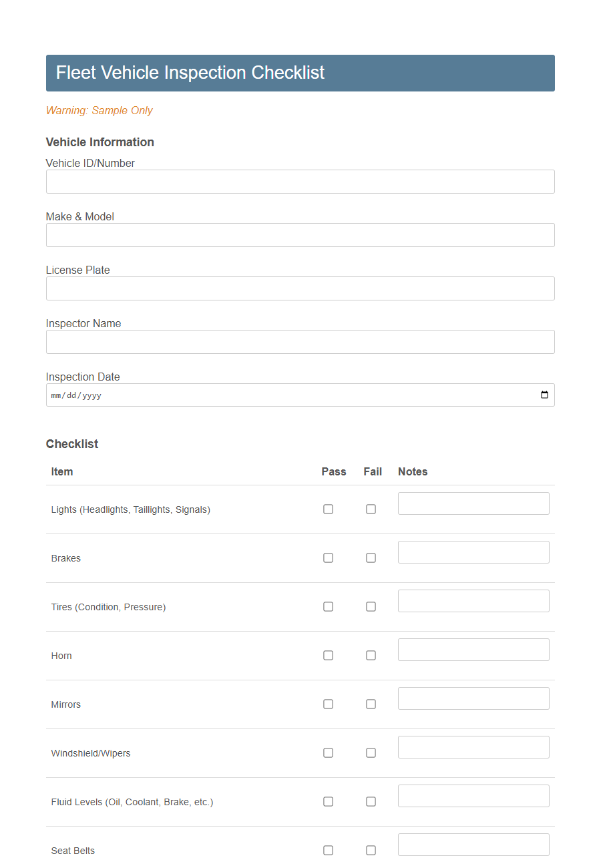Select the Notes field for Horn
The image size is (601, 868).
pos(473,649)
